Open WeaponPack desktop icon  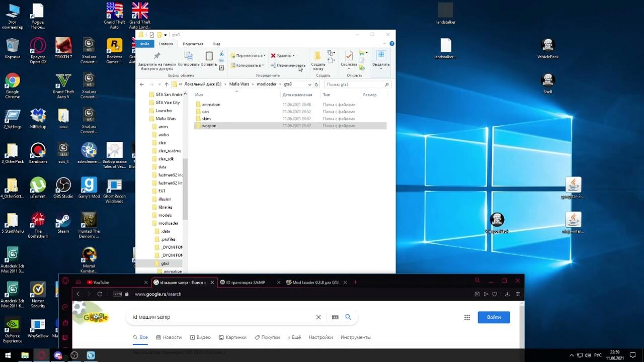(x=497, y=223)
